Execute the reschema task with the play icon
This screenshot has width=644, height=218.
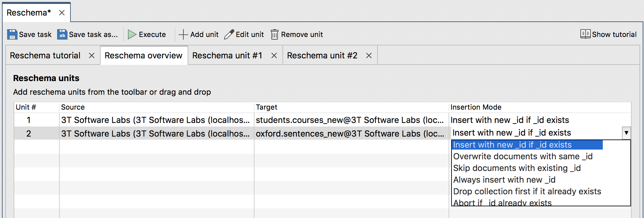[x=131, y=34]
